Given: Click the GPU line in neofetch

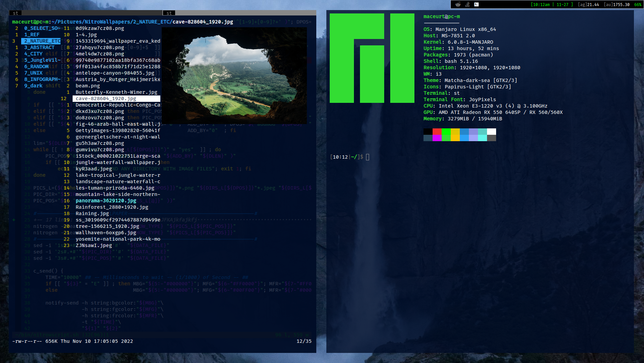Looking at the screenshot, I should point(493,112).
